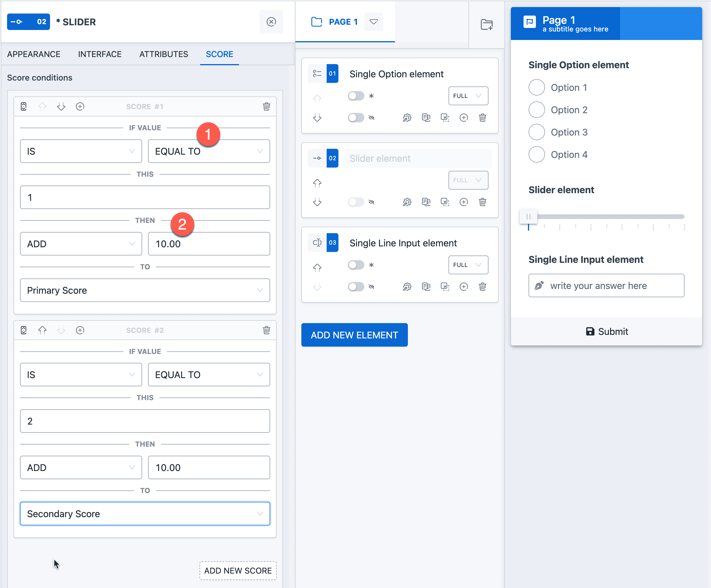Viewport: 711px width, 588px height.
Task: Enable the required toggle on Single Option element
Action: (356, 96)
